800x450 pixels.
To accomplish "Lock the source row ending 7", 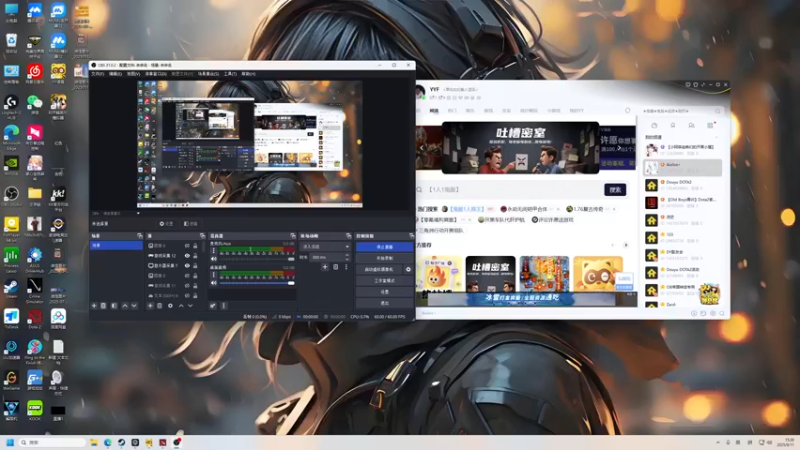I will [195, 266].
